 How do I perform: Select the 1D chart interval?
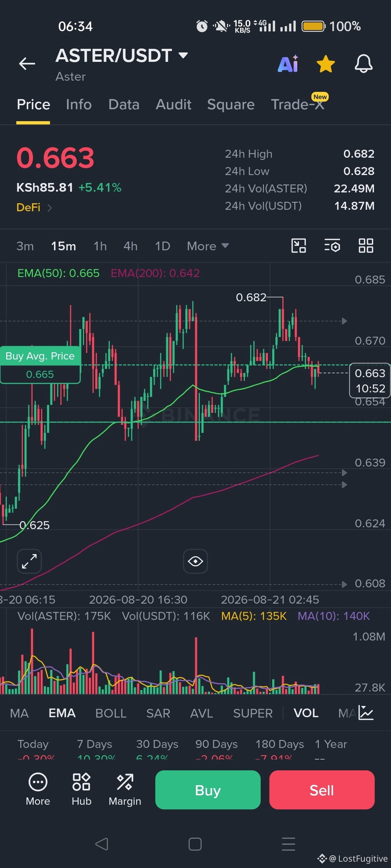[x=163, y=246]
